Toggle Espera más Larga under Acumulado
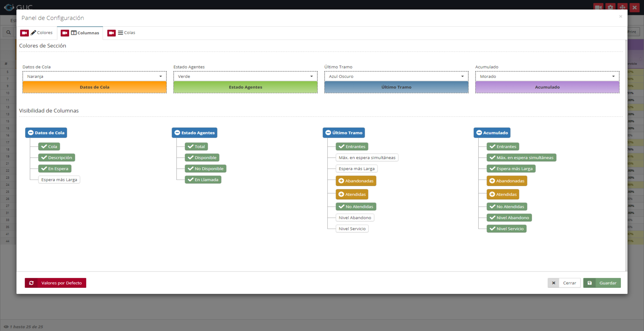 (511, 169)
